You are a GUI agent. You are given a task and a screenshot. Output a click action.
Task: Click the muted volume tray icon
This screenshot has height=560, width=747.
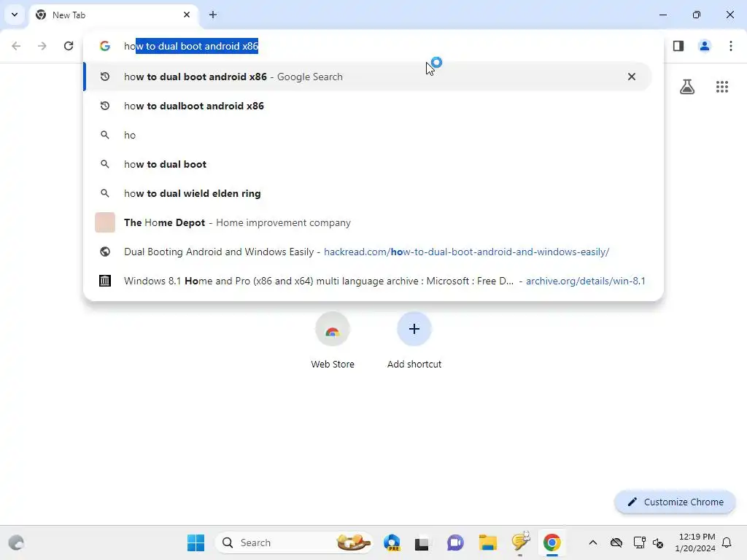tap(658, 542)
